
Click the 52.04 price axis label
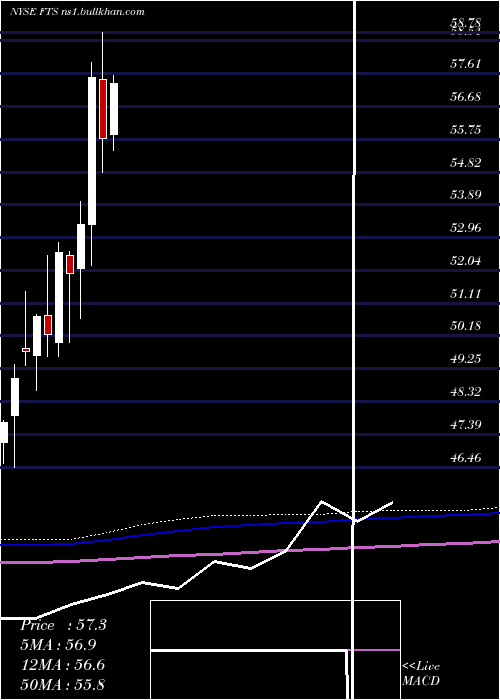coord(465,261)
